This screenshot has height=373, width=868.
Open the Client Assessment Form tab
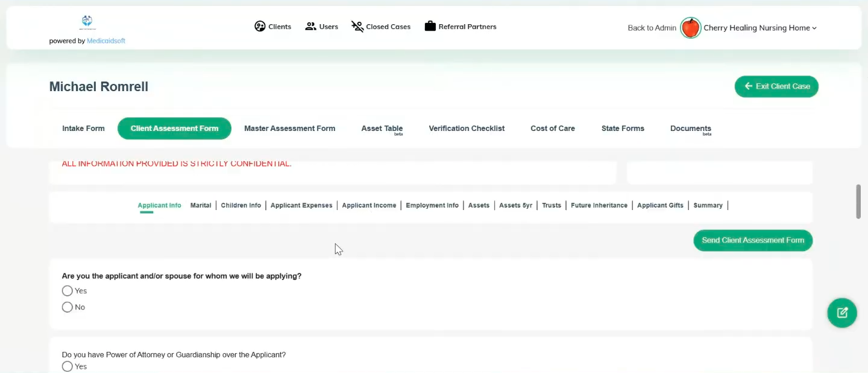click(x=174, y=129)
